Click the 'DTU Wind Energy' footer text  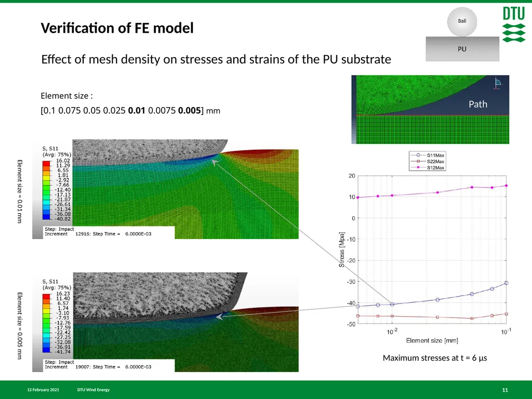coord(94,390)
